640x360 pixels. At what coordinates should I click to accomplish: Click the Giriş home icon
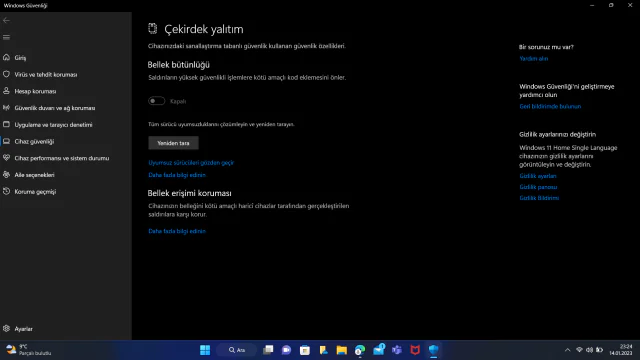click(6, 58)
